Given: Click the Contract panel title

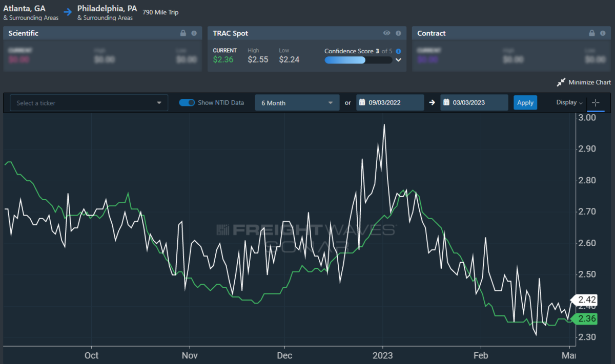Looking at the screenshot, I should (432, 33).
